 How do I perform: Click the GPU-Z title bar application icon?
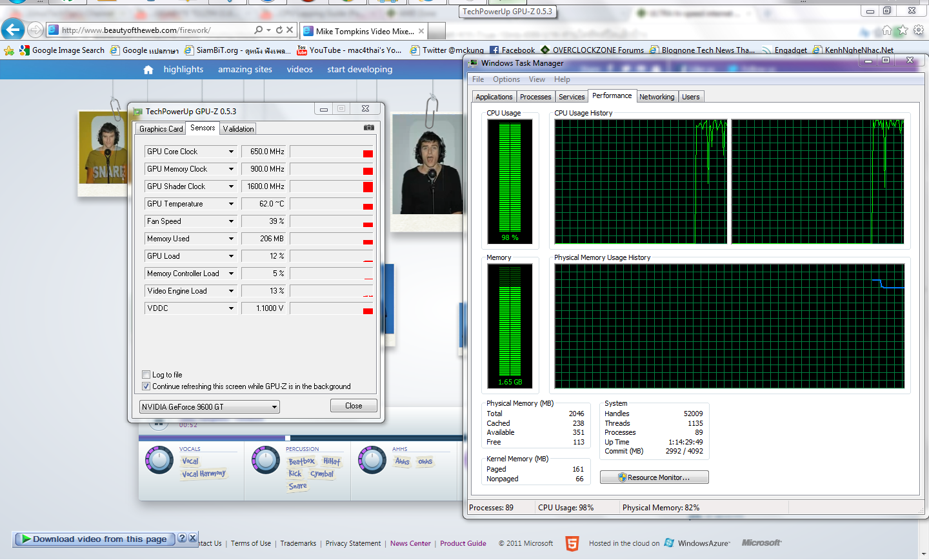pos(137,112)
